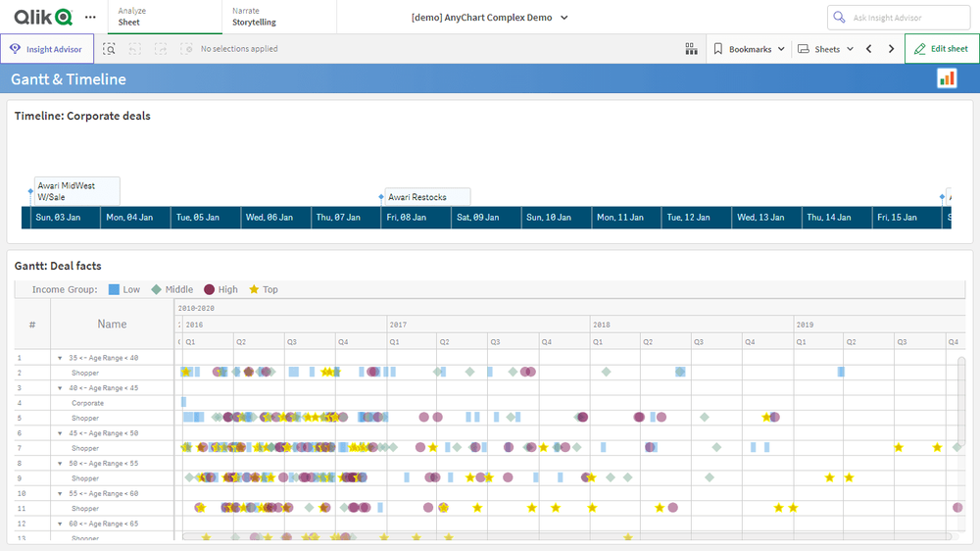Collapse the 35 <= Age Range < 40 row

tap(60, 358)
